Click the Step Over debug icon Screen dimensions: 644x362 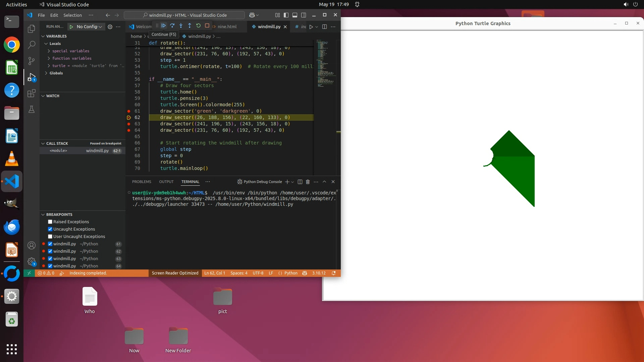(x=172, y=26)
